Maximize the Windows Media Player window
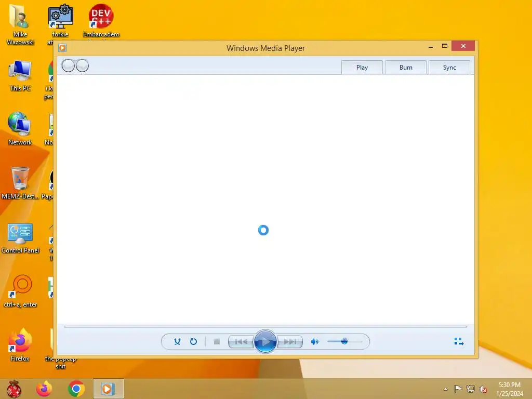This screenshot has width=532, height=399. tap(445, 46)
